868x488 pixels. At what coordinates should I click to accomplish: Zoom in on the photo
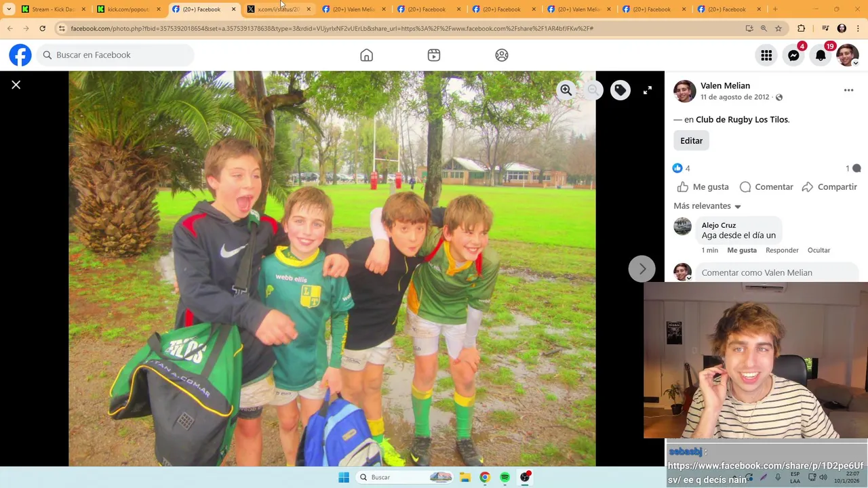click(x=566, y=90)
